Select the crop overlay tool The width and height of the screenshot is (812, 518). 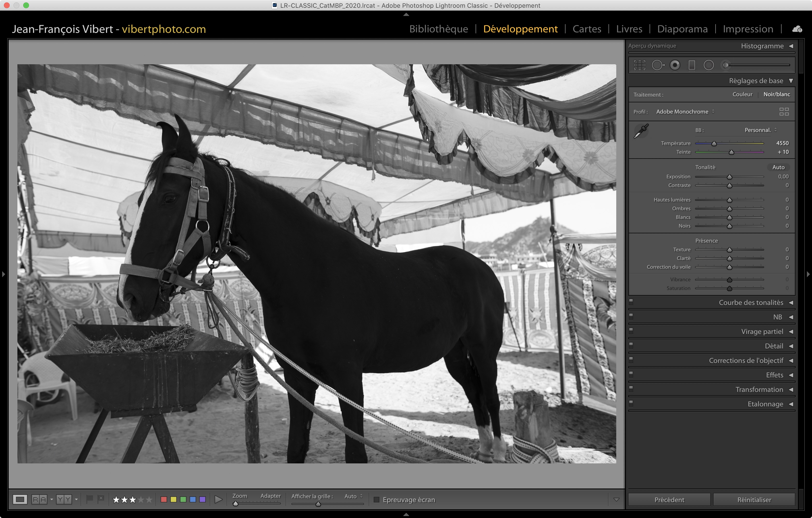tap(639, 65)
